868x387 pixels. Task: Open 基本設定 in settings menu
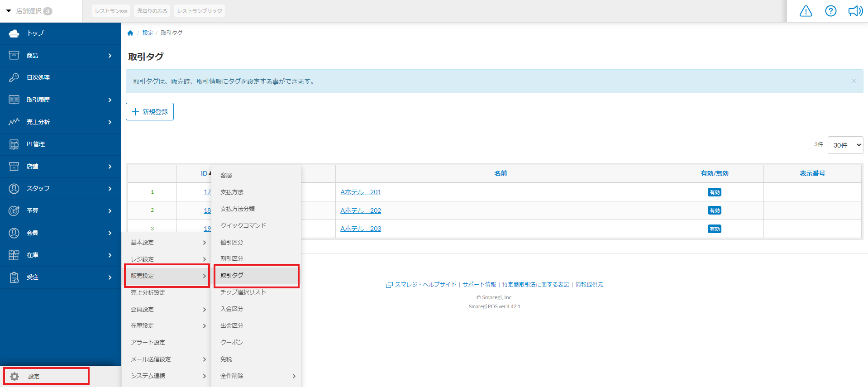pyautogui.click(x=167, y=243)
